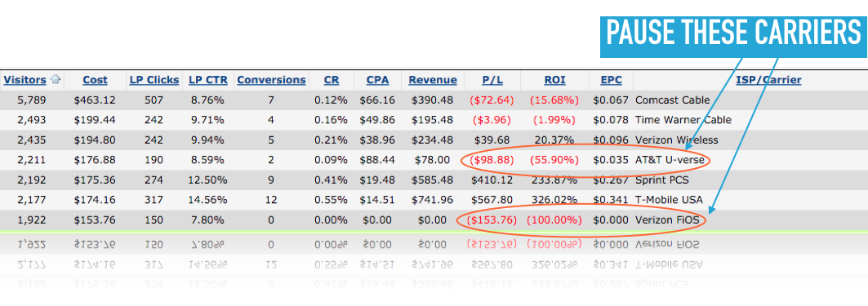Sort table by Visitors column header

click(25, 80)
